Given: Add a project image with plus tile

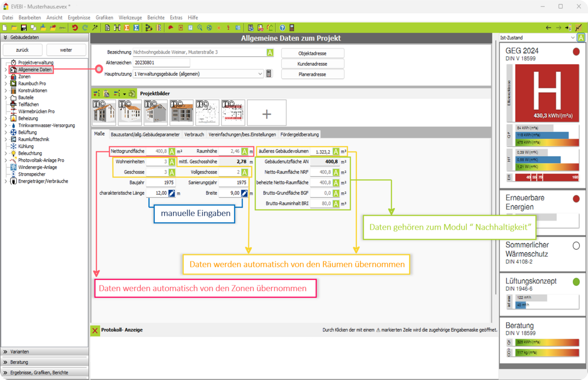Looking at the screenshot, I should click(x=267, y=113).
